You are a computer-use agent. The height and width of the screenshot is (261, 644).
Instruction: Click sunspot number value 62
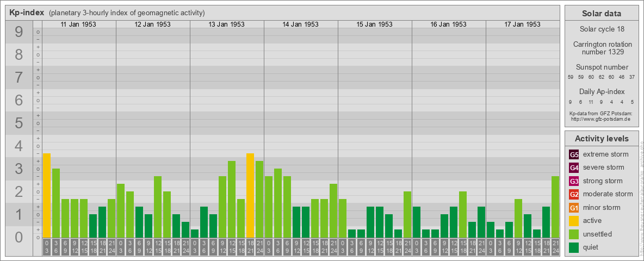coord(601,77)
